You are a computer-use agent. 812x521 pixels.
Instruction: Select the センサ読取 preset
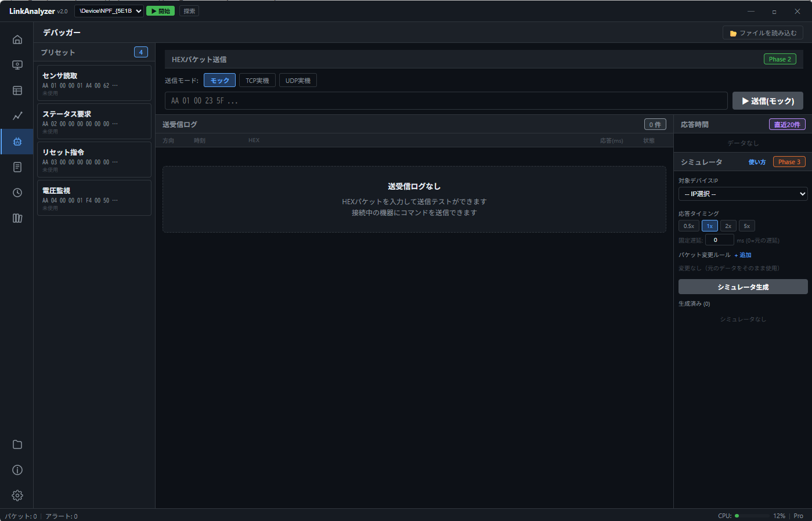pos(94,83)
